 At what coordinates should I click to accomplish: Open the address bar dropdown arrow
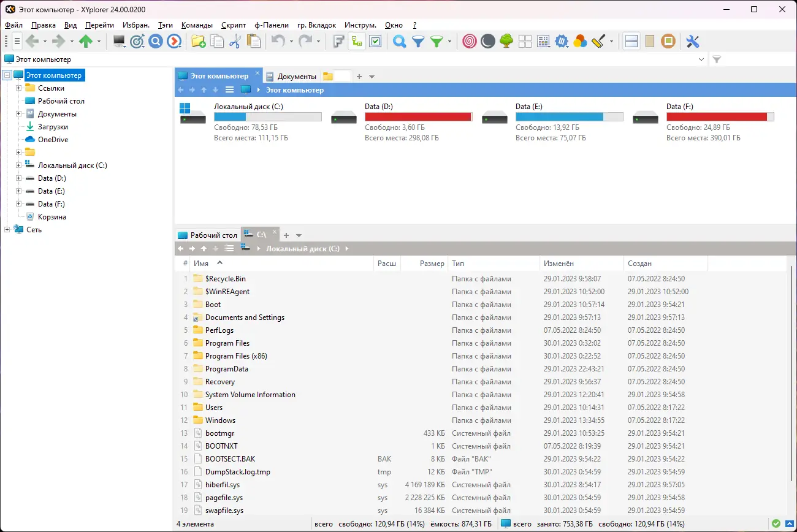[x=701, y=59]
